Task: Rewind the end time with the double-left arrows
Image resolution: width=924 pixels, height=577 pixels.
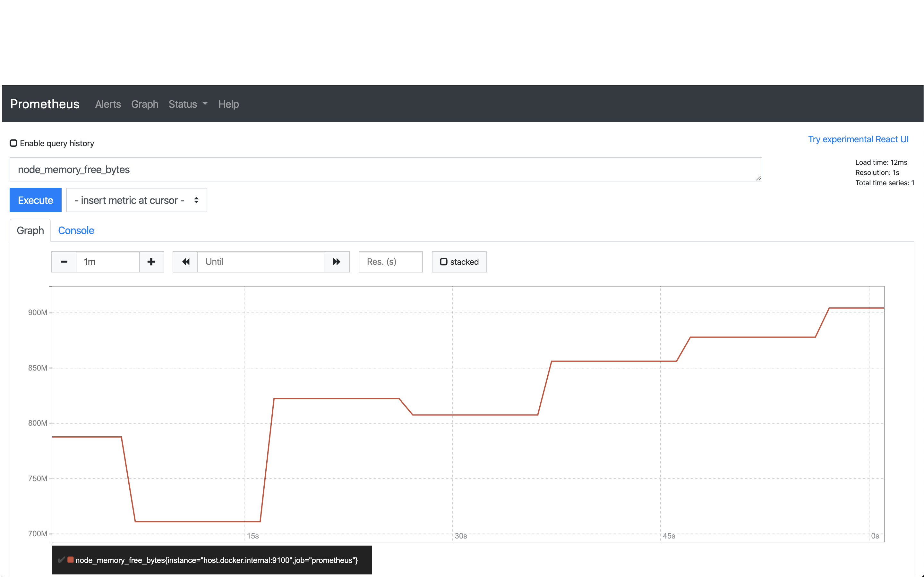Action: coord(185,262)
